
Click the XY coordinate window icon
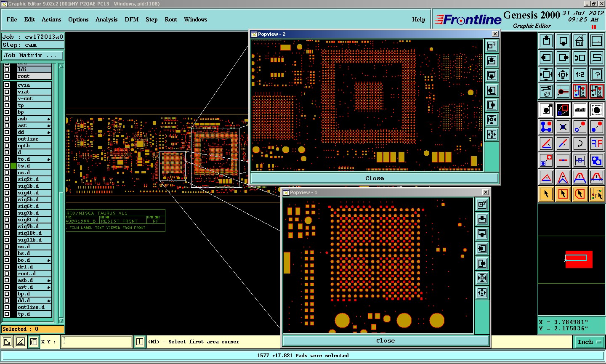pyautogui.click(x=597, y=41)
